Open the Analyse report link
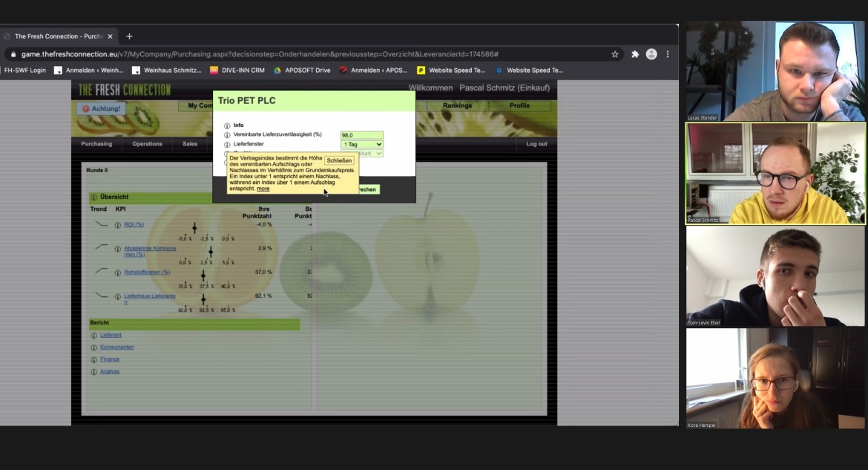 [110, 372]
